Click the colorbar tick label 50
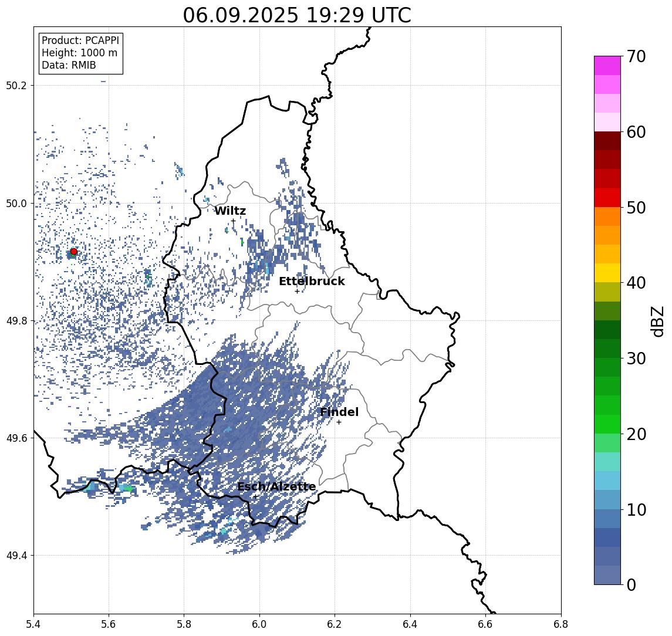 636,208
